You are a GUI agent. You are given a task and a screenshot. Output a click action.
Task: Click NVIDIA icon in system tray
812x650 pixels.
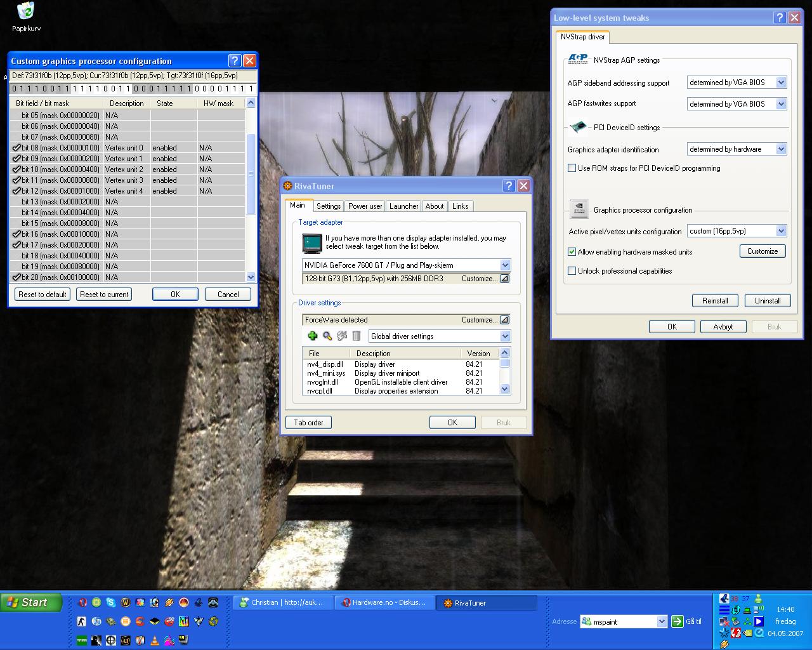coord(748,633)
